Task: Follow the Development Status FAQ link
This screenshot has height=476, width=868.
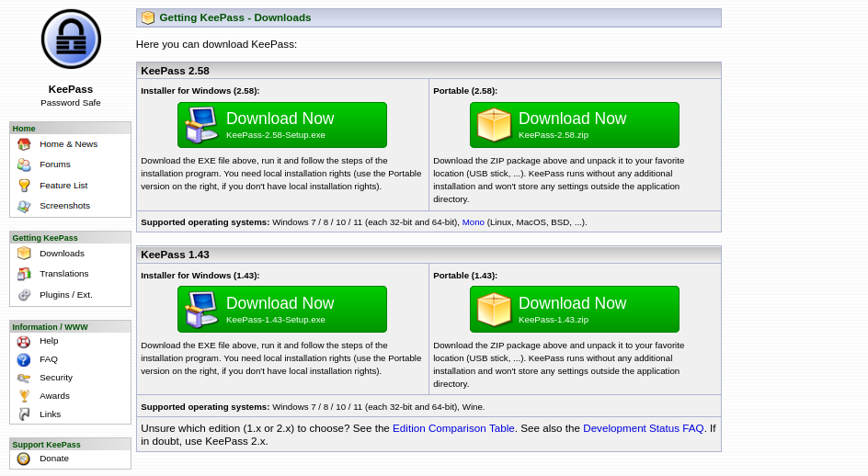Action: (x=643, y=428)
